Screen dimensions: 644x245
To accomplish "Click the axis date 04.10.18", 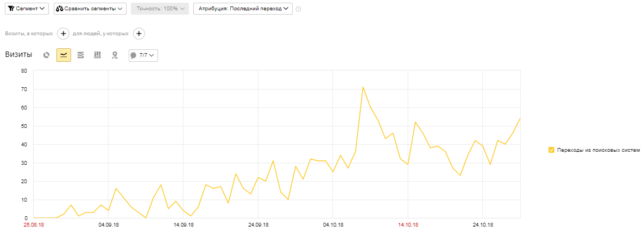I will coord(333,225).
